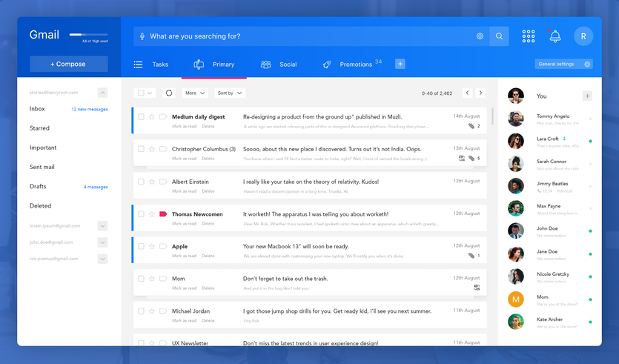Viewport: 619px width, 364px height.
Task: Open the Sent mail folder
Action: click(42, 167)
